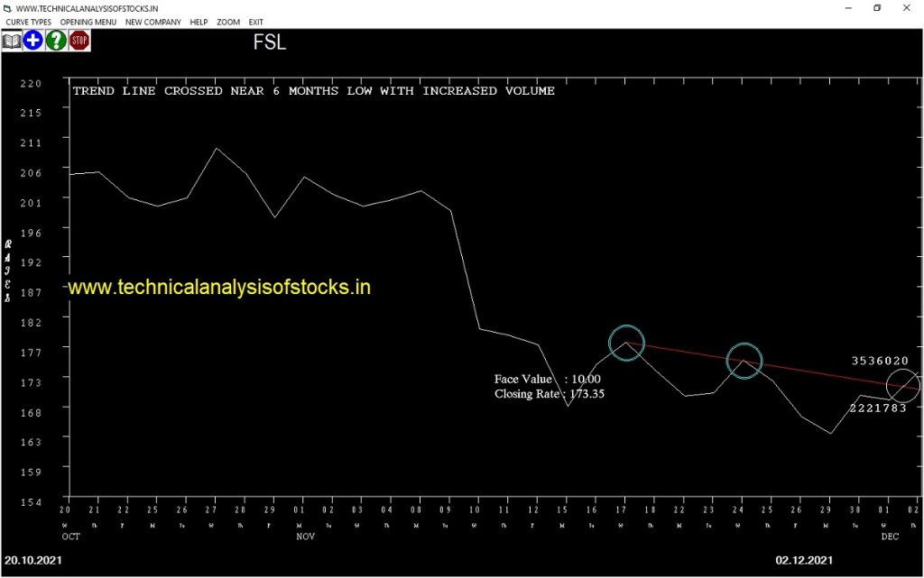This screenshot has height=578, width=924.
Task: Minimize the application window
Action: [845, 8]
